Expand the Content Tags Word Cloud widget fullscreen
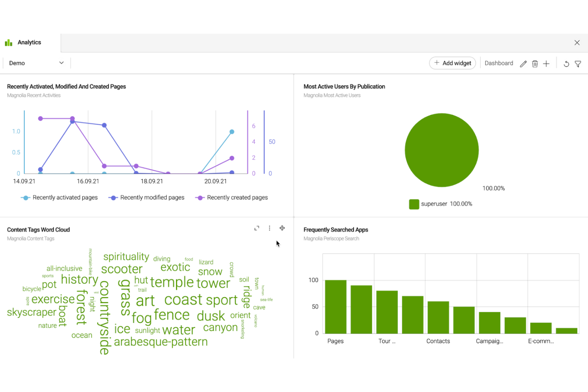This screenshot has height=392, width=588. tap(257, 228)
